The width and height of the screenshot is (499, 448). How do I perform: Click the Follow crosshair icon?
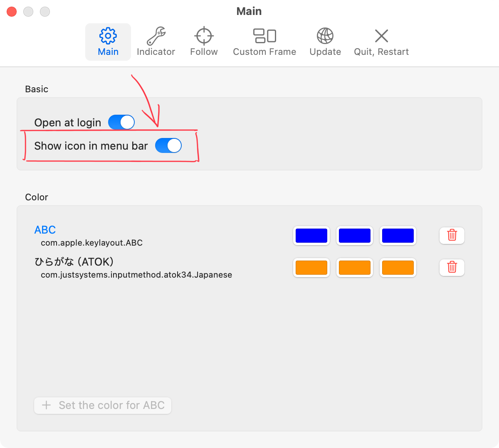[203, 36]
